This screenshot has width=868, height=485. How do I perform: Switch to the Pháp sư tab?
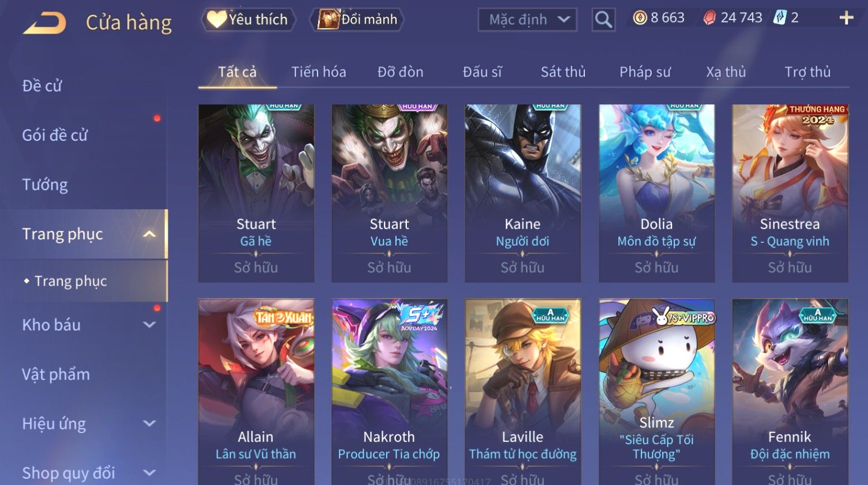pyautogui.click(x=645, y=72)
